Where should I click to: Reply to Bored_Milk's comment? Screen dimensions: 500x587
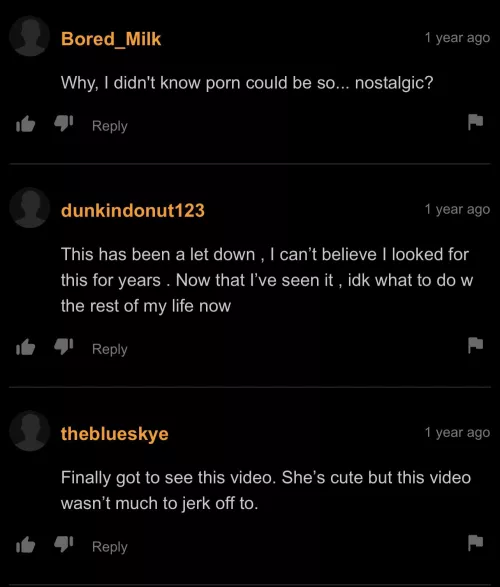(110, 126)
